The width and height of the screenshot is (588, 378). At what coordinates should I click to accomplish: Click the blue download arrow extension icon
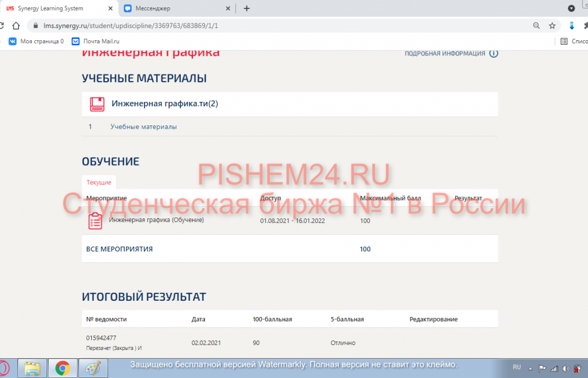pyautogui.click(x=572, y=26)
